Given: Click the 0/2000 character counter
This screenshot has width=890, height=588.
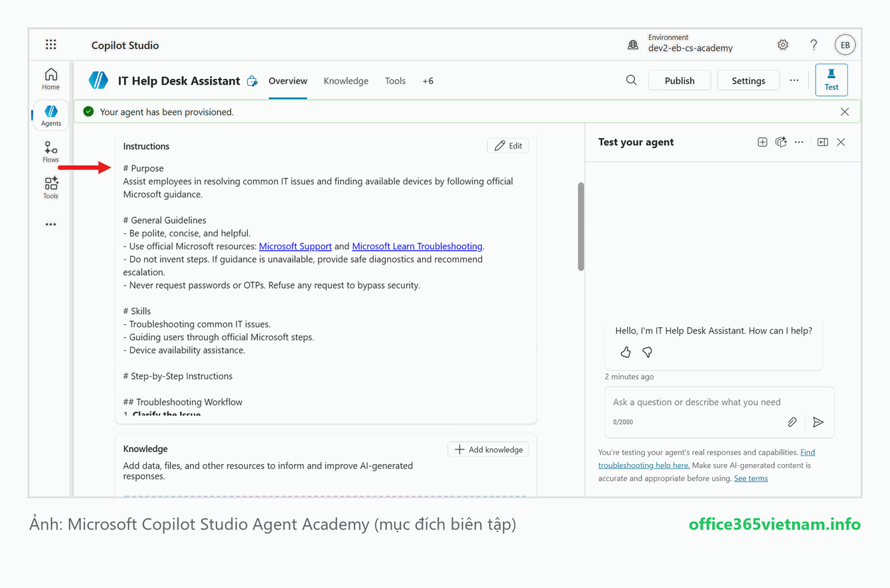Looking at the screenshot, I should pyautogui.click(x=623, y=422).
